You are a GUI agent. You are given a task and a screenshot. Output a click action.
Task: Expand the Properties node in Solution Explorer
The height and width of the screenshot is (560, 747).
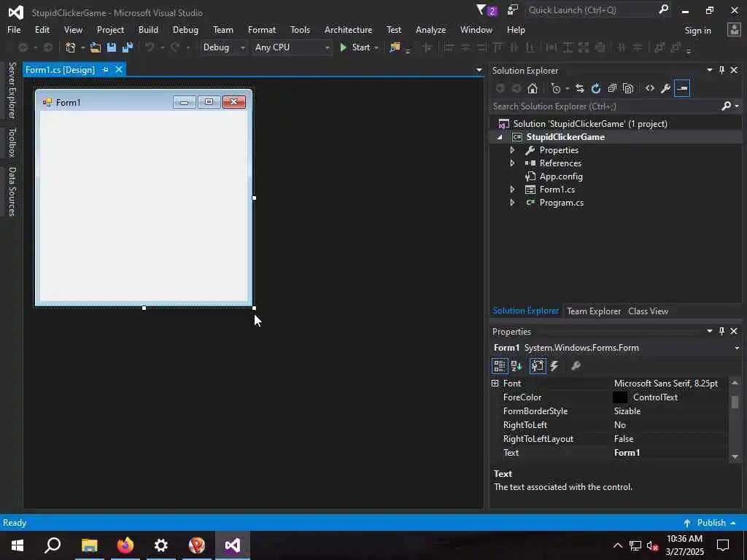[x=512, y=150]
